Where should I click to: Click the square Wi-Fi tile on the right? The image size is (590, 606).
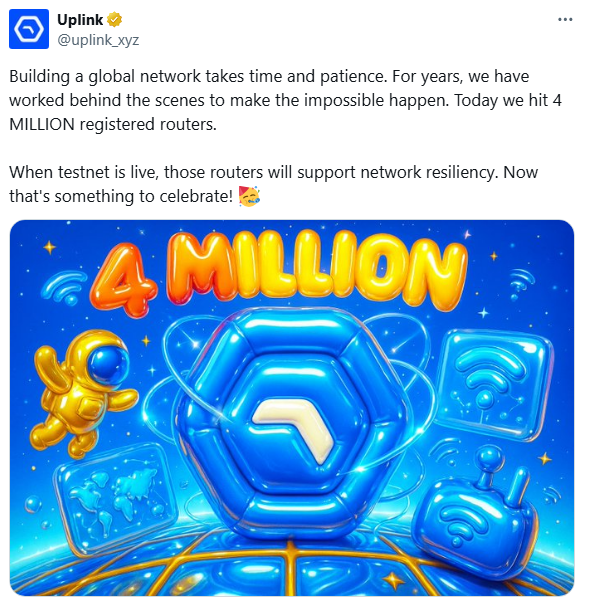[496, 384]
